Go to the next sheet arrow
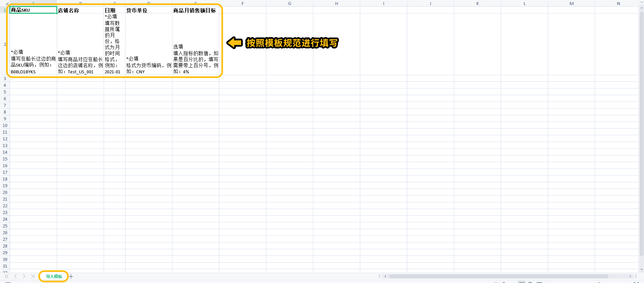This screenshot has height=283, width=644. [x=24, y=276]
